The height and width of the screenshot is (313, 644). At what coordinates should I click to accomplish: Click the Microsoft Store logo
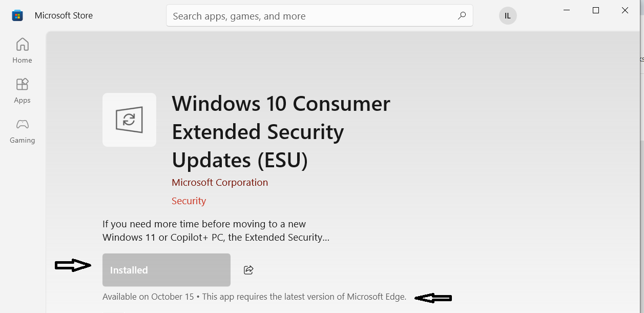[x=17, y=15]
